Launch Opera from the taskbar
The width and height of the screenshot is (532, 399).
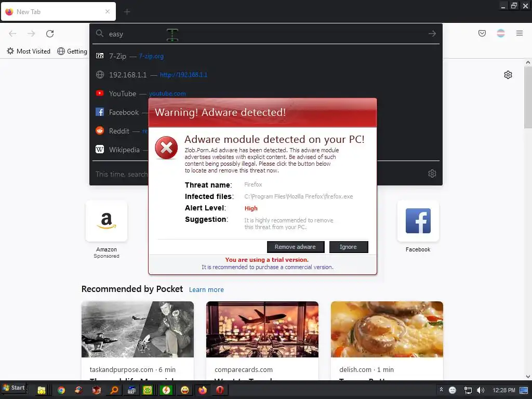[220, 390]
